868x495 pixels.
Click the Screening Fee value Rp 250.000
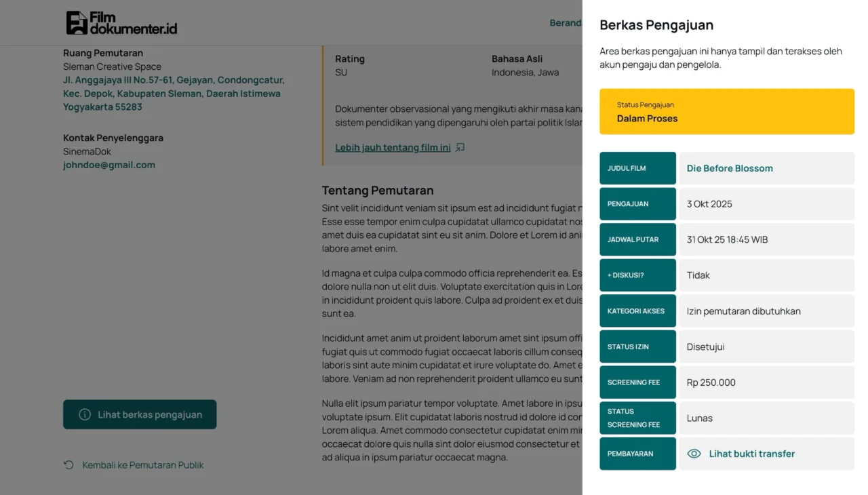(x=711, y=382)
